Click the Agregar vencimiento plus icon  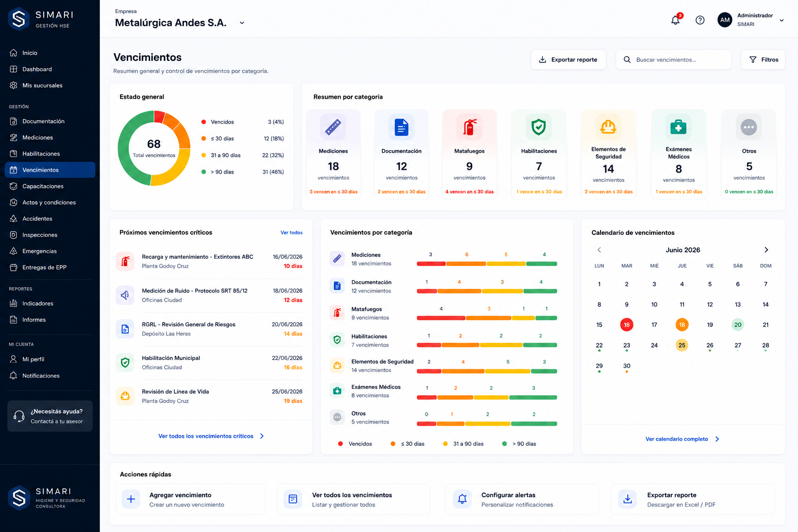coord(131,499)
